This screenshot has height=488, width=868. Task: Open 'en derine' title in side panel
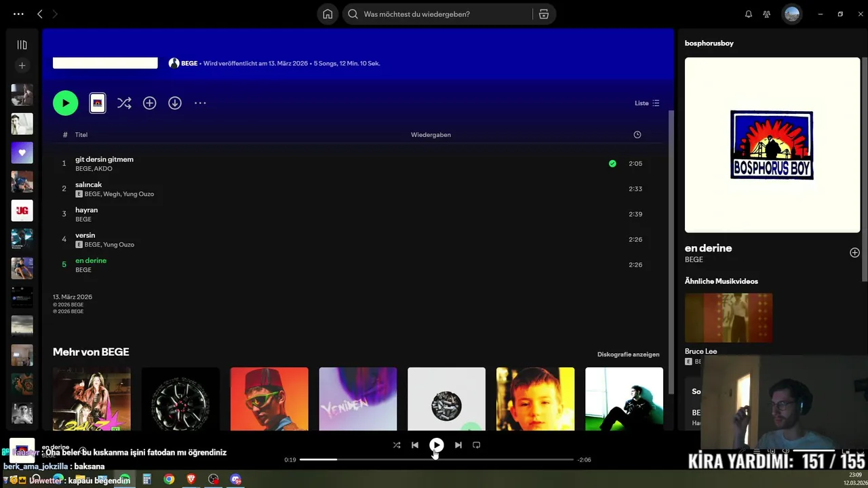click(x=709, y=248)
